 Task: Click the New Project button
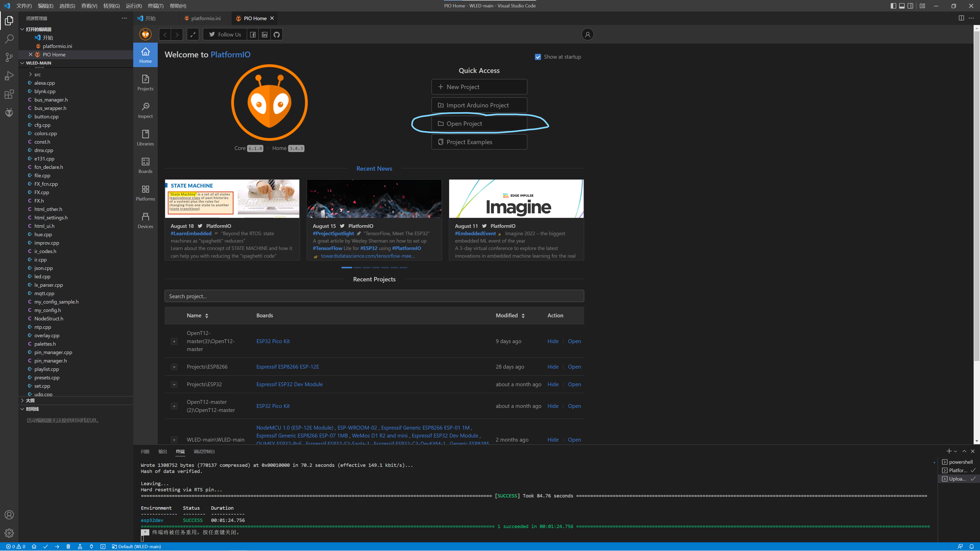pyautogui.click(x=479, y=87)
